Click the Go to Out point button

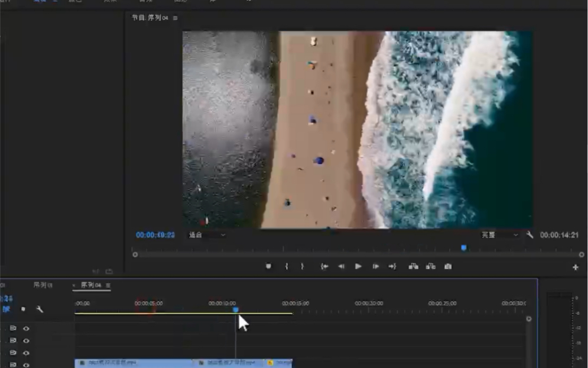point(393,266)
